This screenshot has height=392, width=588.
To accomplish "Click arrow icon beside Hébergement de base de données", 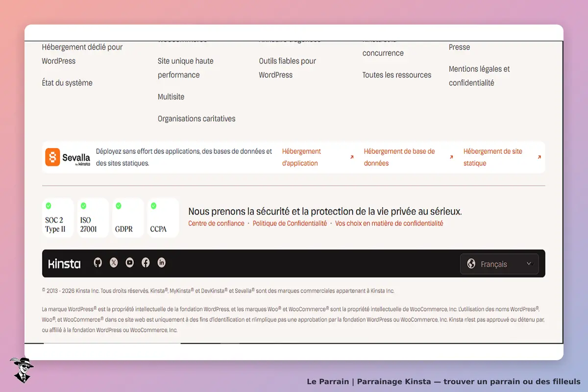I will pyautogui.click(x=451, y=157).
